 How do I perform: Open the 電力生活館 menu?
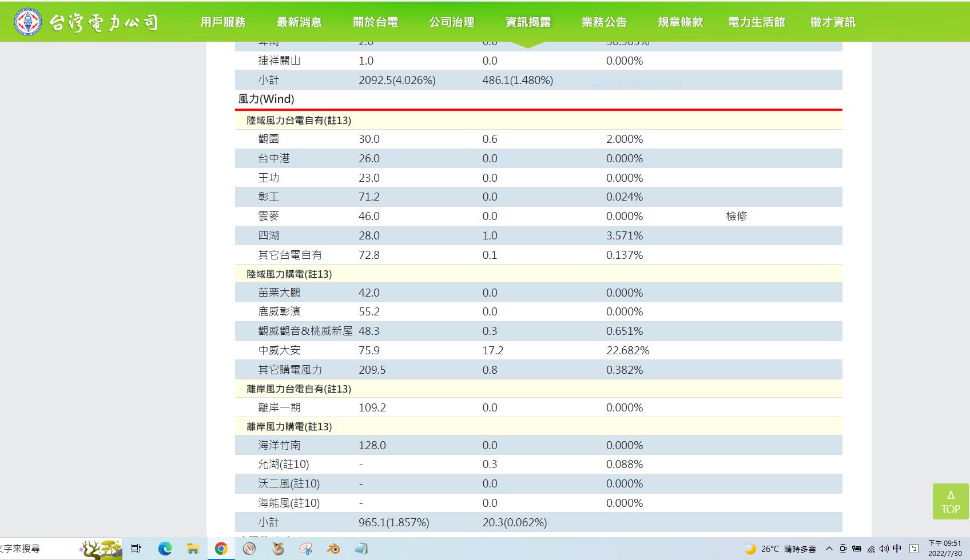tap(757, 22)
